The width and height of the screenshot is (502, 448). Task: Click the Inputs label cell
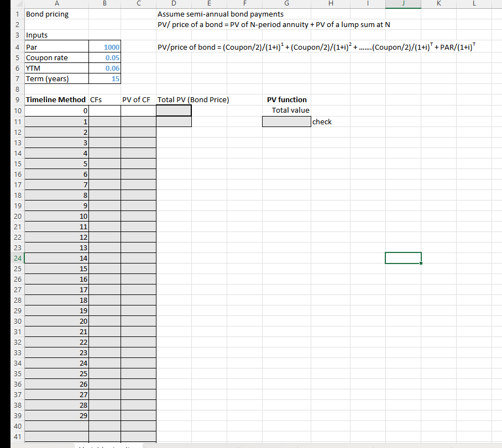click(56, 35)
